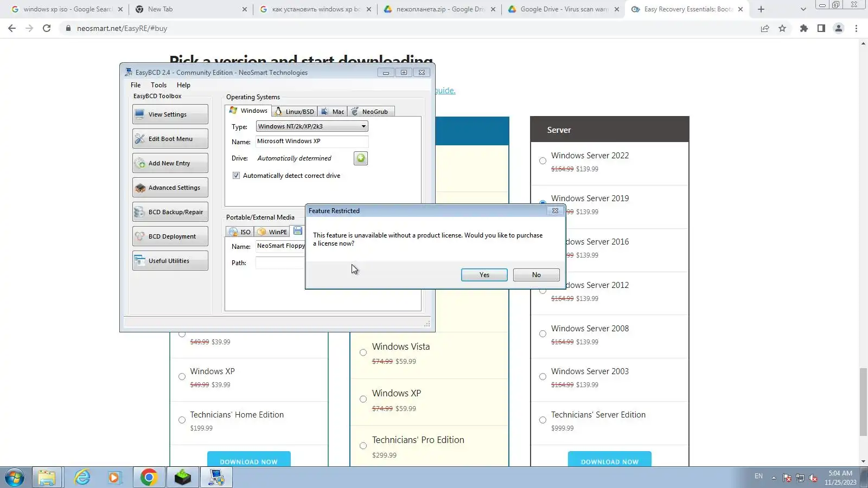
Task: Open Windows Media Player from the taskbar
Action: pyautogui.click(x=114, y=478)
